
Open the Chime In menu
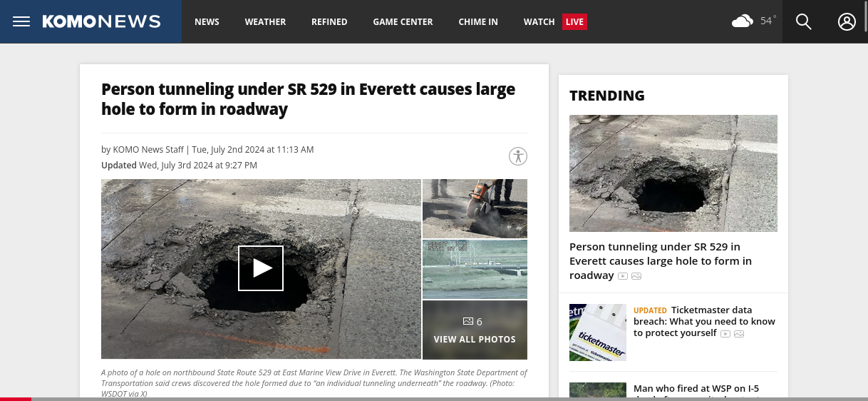click(478, 21)
